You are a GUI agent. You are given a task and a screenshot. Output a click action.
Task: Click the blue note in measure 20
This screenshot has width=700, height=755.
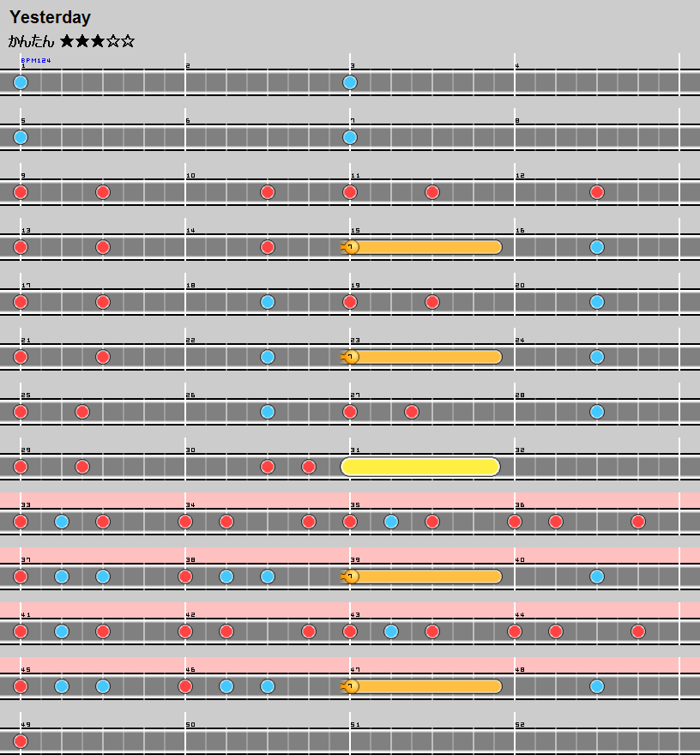[597, 302]
